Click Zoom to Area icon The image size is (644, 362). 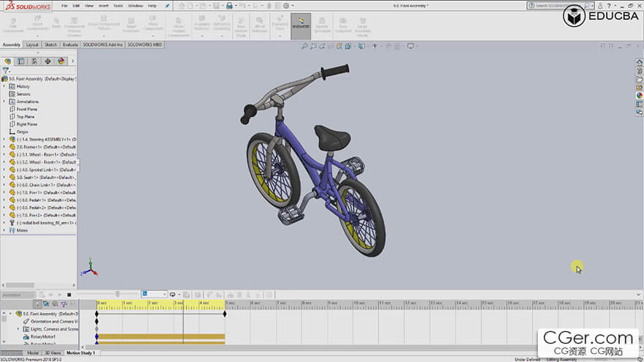coord(313,46)
